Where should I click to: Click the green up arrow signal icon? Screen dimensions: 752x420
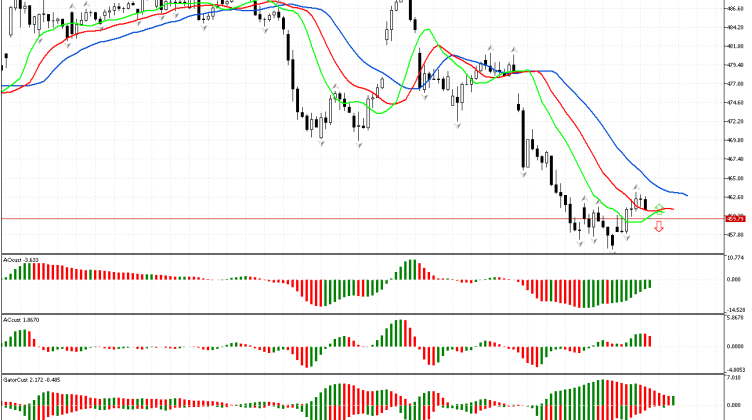point(659,209)
